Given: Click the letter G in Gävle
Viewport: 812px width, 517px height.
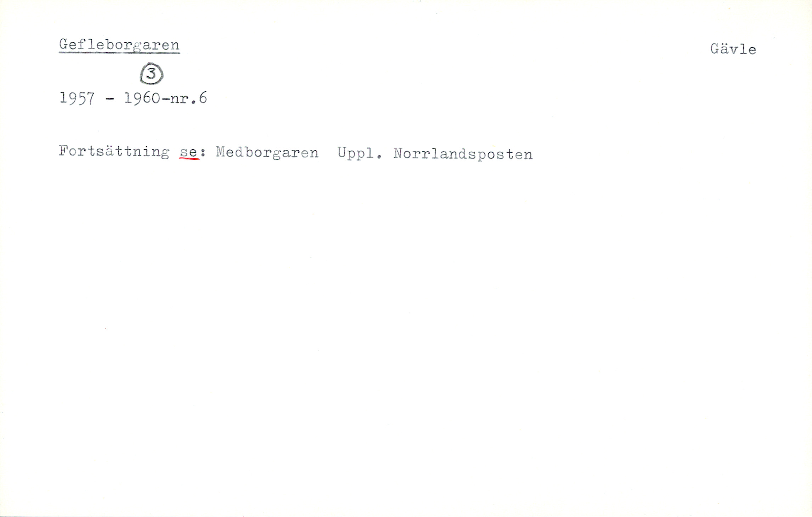Looking at the screenshot, I should coord(715,49).
